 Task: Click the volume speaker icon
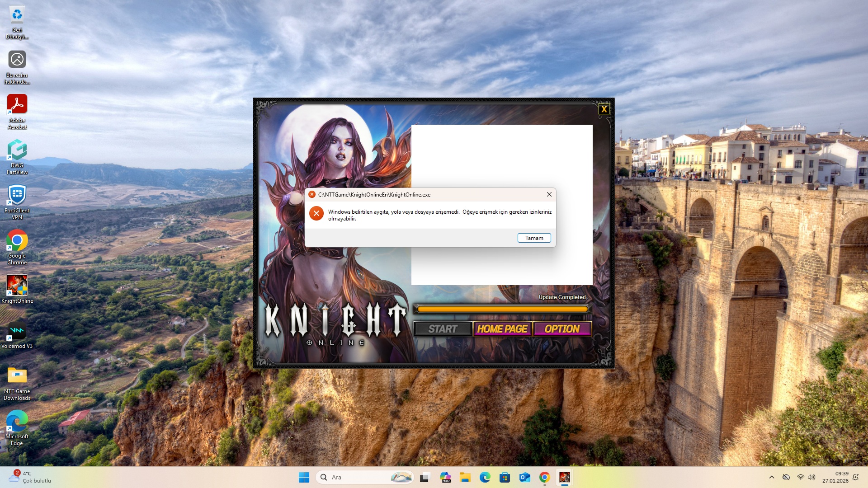pyautogui.click(x=811, y=477)
